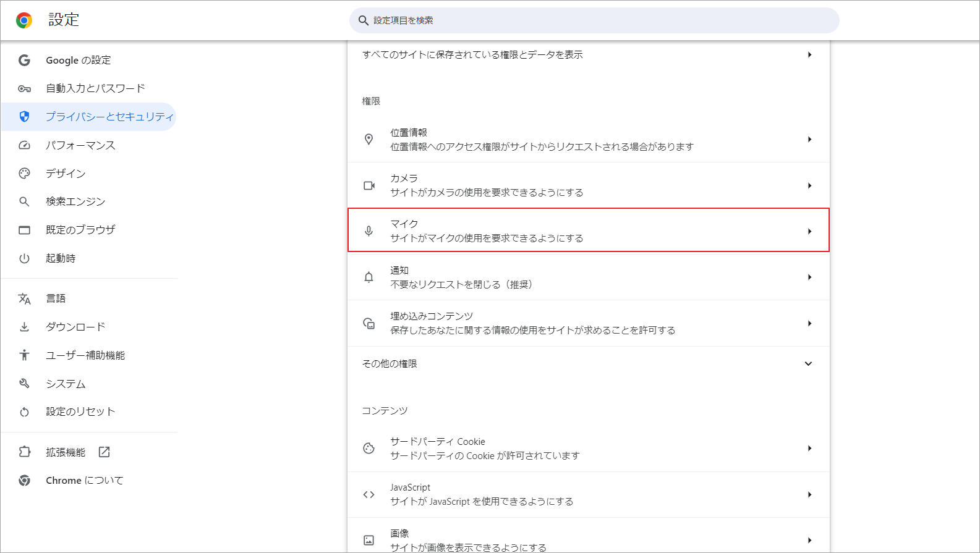Click the microphone icon in the マイク row
This screenshot has height=553, width=980.
click(x=369, y=231)
